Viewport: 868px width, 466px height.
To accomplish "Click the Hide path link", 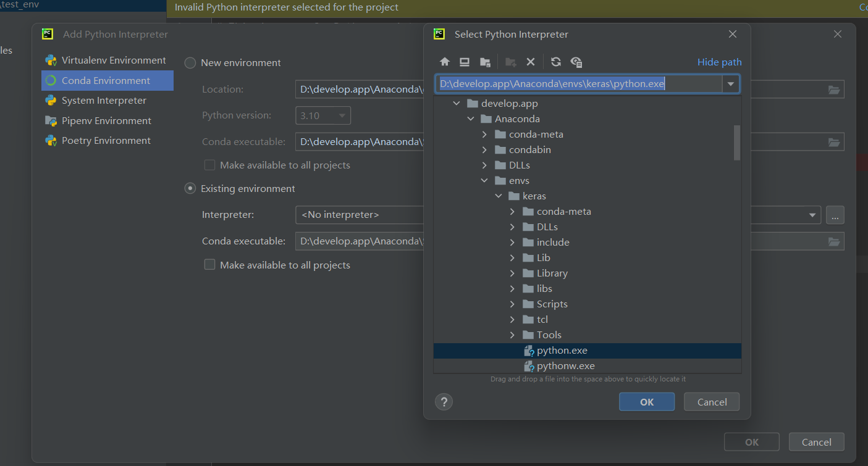I will pyautogui.click(x=719, y=62).
